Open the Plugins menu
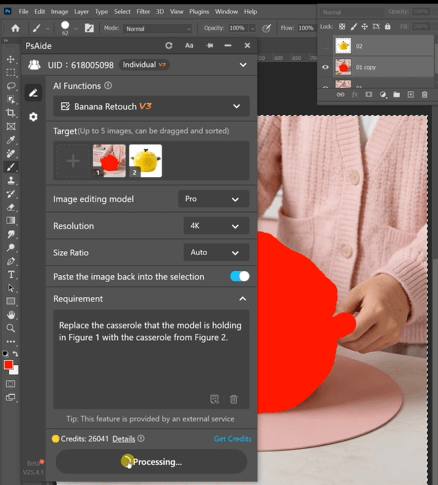This screenshot has width=438, height=485. coord(199,12)
